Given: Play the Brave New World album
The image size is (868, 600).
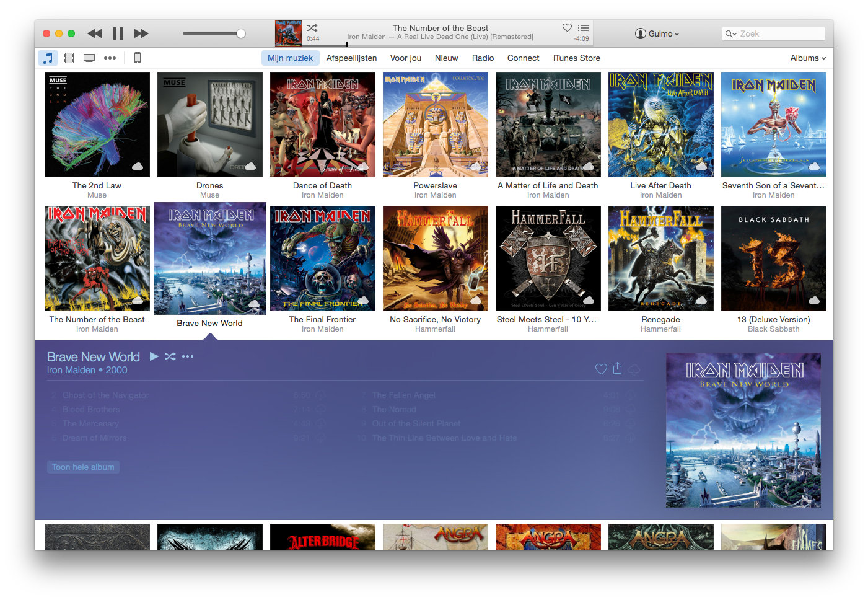Looking at the screenshot, I should [154, 356].
